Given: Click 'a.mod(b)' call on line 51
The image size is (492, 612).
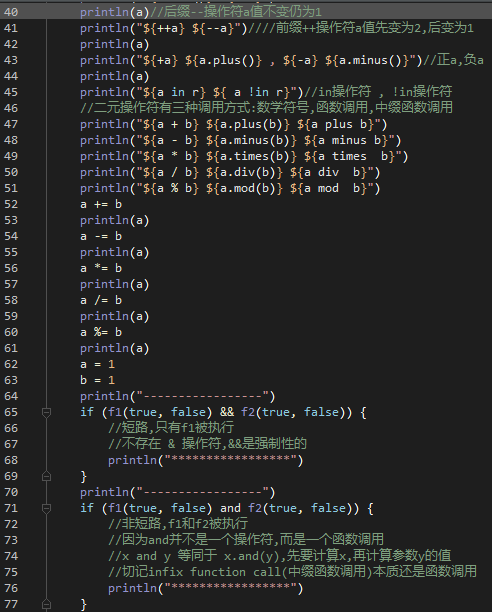Looking at the screenshot, I should tap(251, 188).
